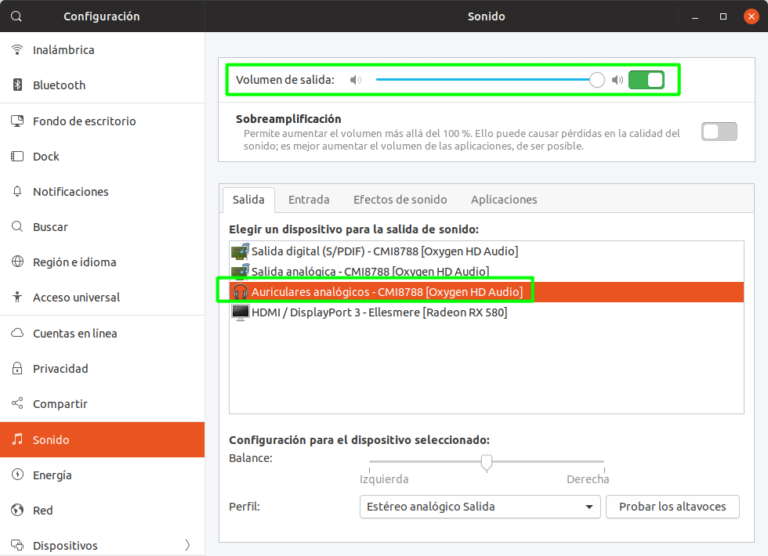768x556 pixels.
Task: Toggle the output volume mute switch
Action: tap(646, 80)
